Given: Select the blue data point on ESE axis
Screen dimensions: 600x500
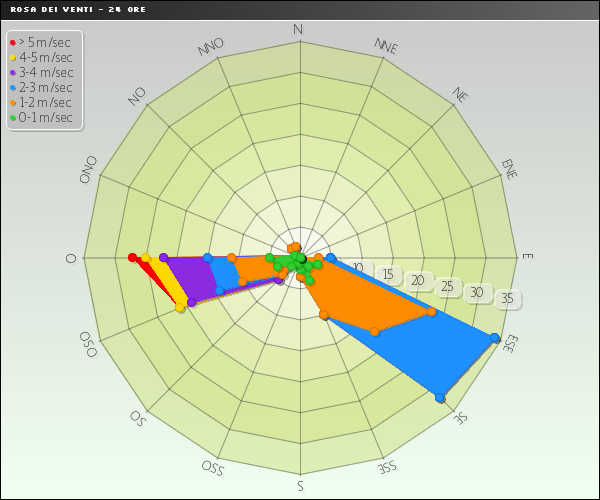Looking at the screenshot, I should [x=495, y=338].
